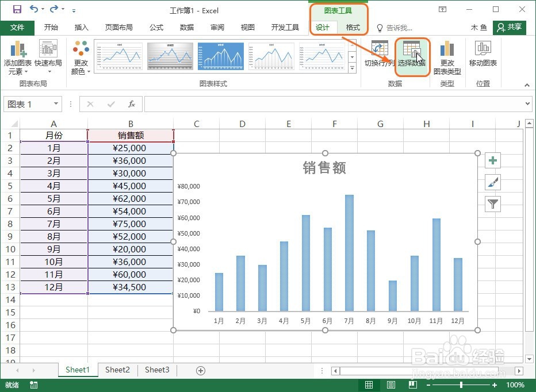Open the 选择数据 (Select Data) tool
Image resolution: width=536 pixels, height=392 pixels.
click(413, 56)
